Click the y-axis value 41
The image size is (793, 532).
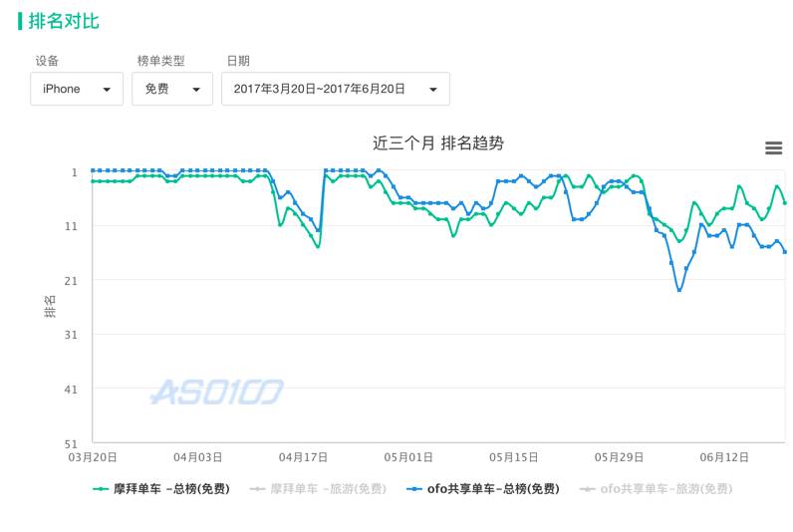[x=72, y=390]
